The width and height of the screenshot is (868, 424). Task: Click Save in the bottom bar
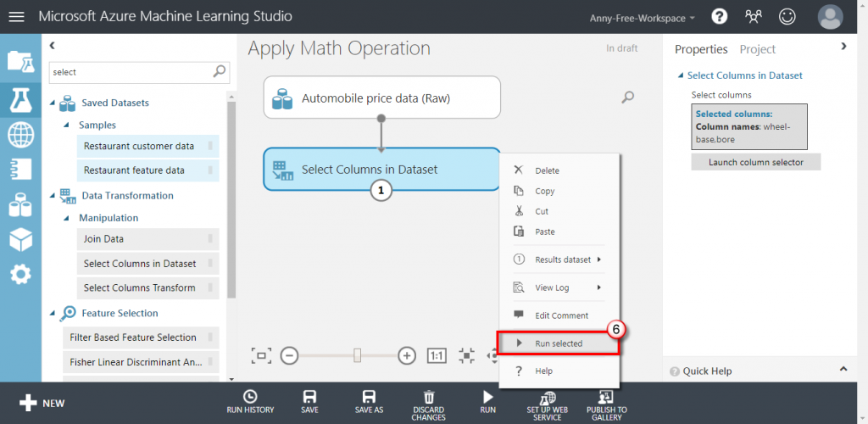309,403
